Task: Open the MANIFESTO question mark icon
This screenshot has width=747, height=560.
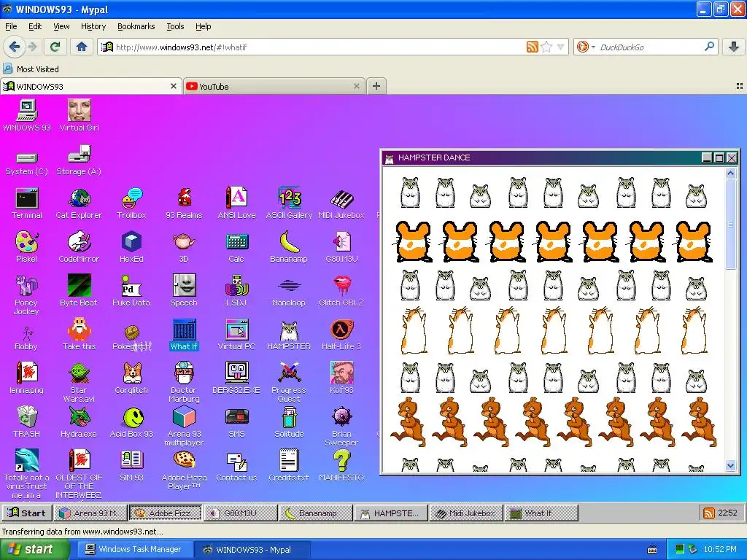Action: [x=341, y=466]
